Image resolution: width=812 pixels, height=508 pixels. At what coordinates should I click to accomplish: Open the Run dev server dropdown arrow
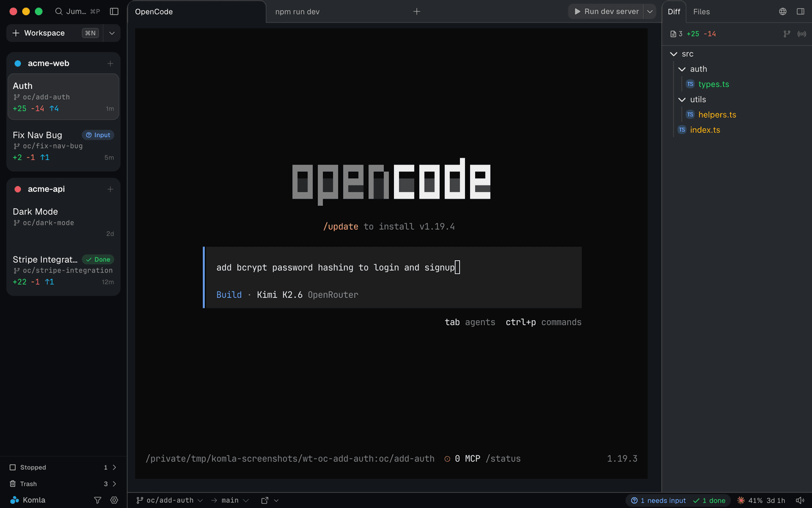tap(650, 11)
